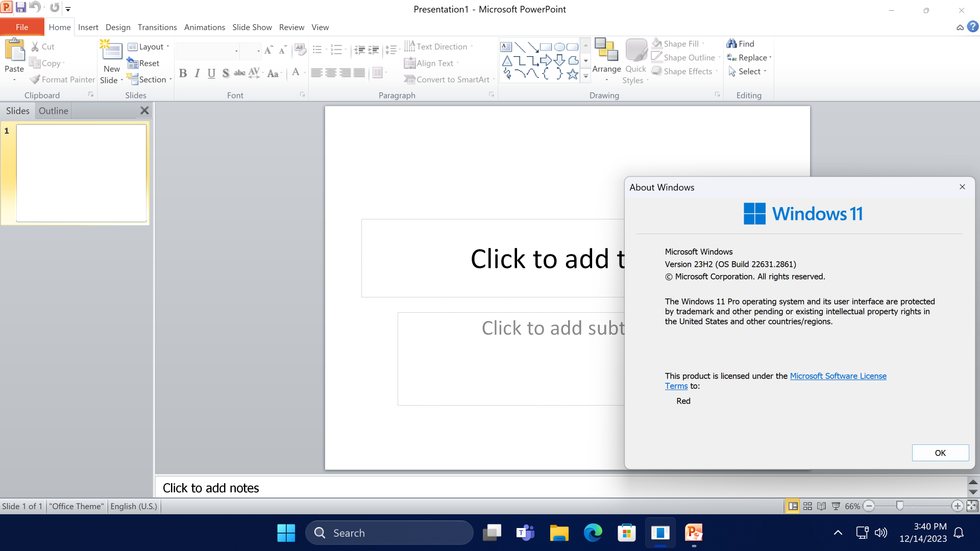Toggle Underline formatting
980x551 pixels.
(211, 73)
